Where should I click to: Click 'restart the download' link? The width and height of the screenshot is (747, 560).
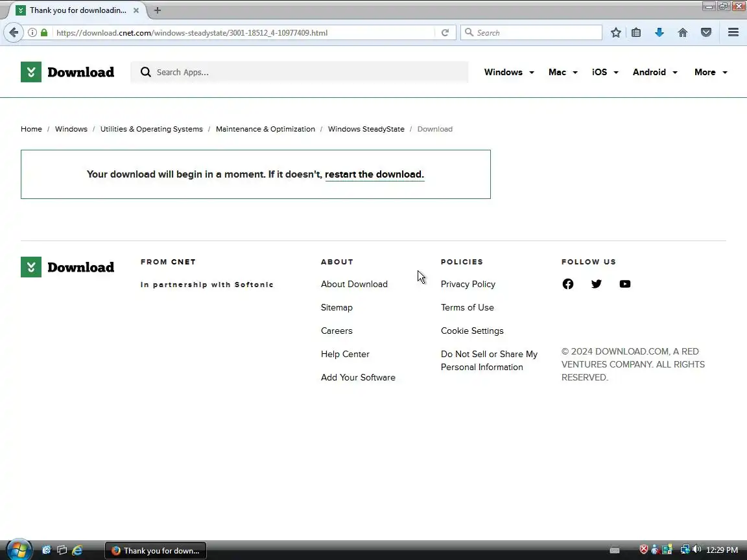coord(374,174)
